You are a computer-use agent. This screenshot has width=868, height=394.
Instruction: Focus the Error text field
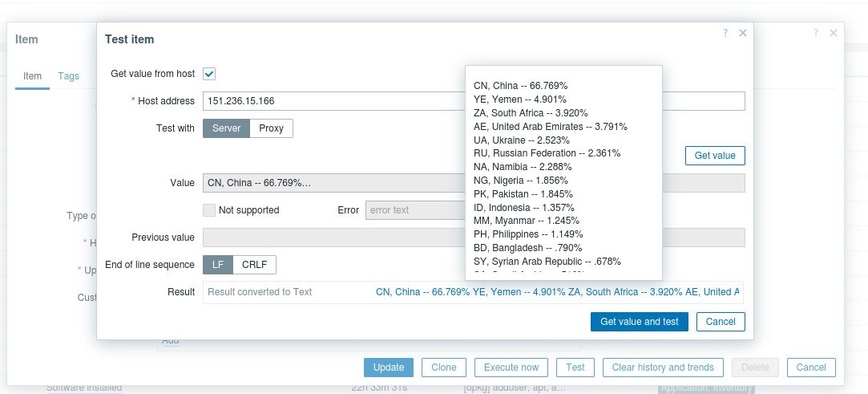point(413,210)
